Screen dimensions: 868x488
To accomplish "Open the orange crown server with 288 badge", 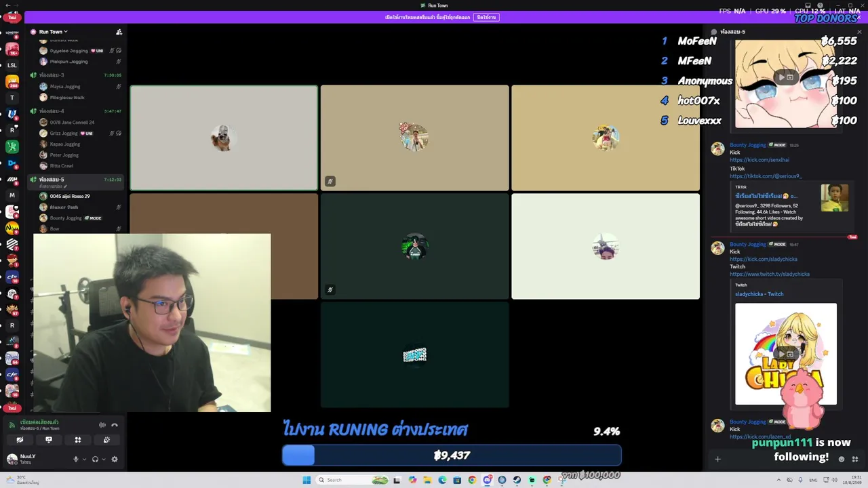I will click(x=12, y=81).
